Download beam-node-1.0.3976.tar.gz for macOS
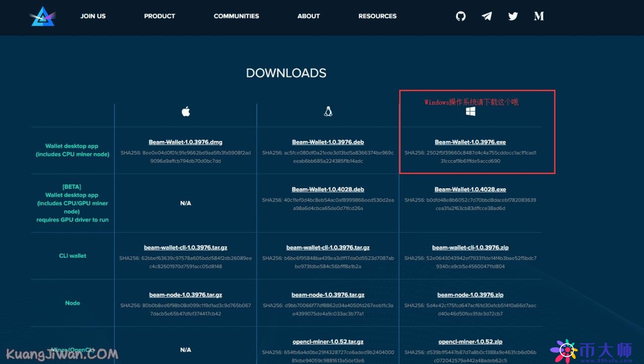This screenshot has width=644, height=364. tap(186, 295)
